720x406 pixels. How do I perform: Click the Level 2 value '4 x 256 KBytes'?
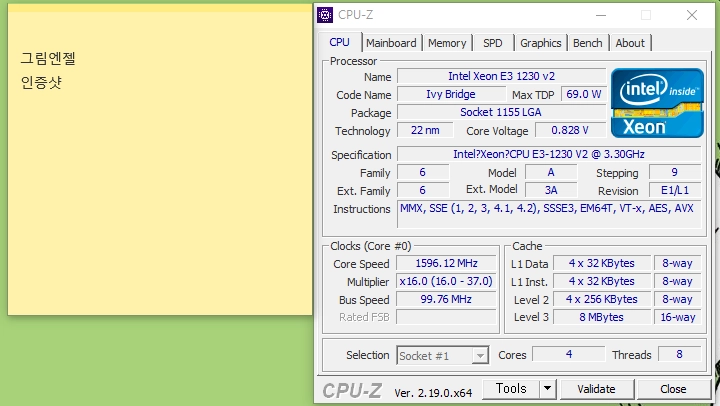click(x=602, y=299)
